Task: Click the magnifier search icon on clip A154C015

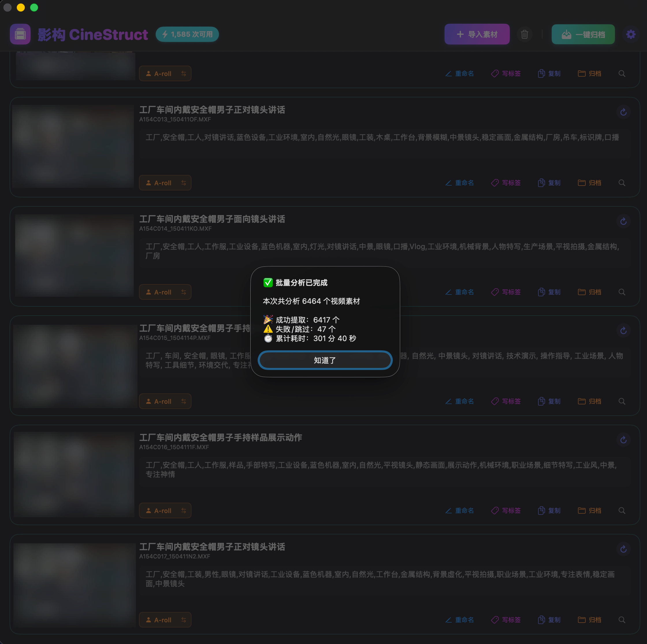Action: coord(622,401)
